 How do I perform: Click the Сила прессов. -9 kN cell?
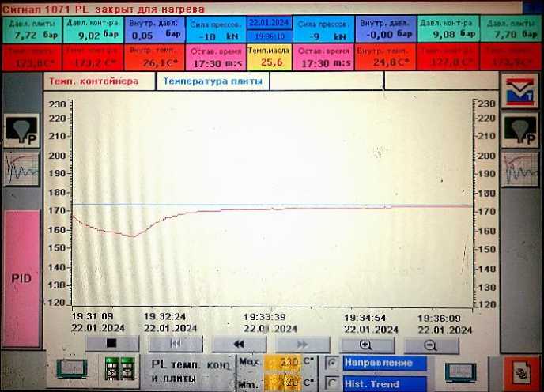point(323,30)
